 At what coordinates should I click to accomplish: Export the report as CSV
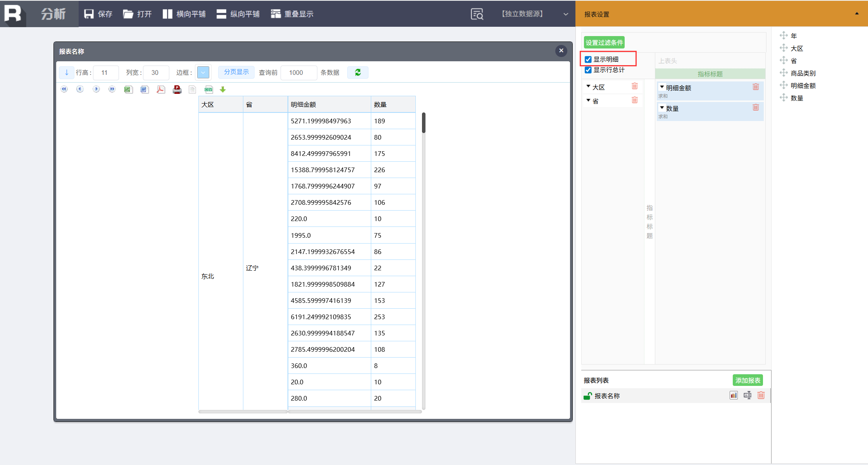tap(208, 90)
